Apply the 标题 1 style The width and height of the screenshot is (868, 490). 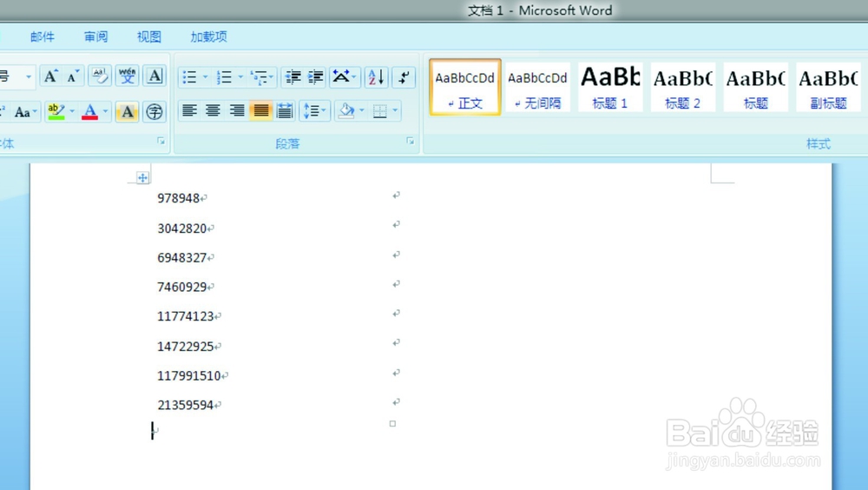[x=610, y=87]
